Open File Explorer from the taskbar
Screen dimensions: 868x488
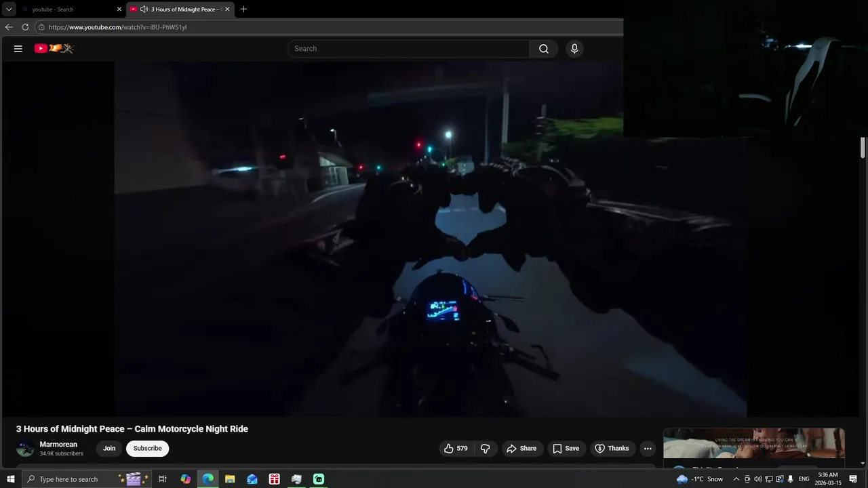coord(230,479)
